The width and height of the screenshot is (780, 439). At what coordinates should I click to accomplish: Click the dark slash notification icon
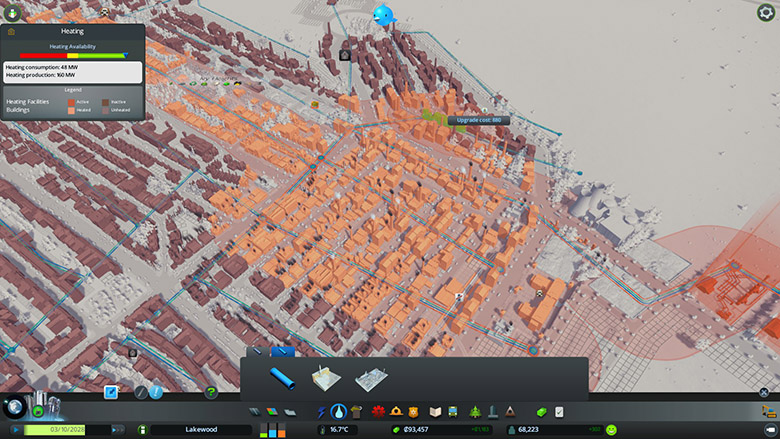[141, 393]
